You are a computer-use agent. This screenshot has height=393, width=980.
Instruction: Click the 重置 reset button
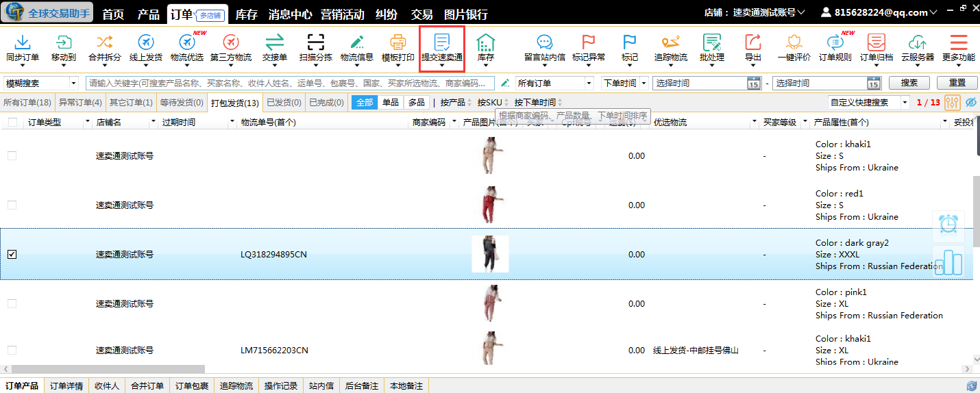pyautogui.click(x=957, y=83)
